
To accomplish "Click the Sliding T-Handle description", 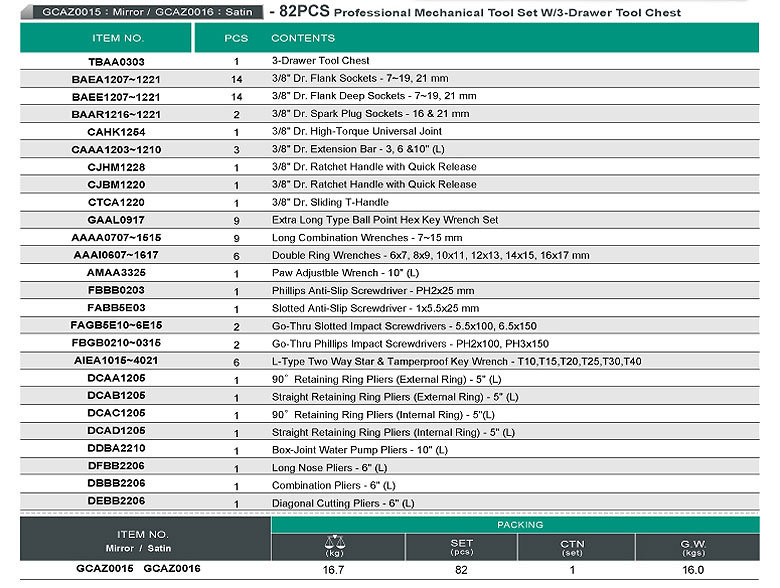I will point(330,202).
